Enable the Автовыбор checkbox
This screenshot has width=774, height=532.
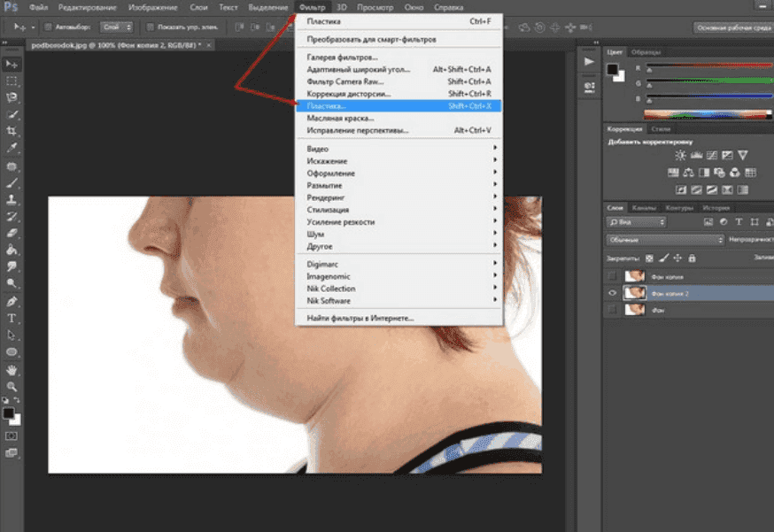coord(47,27)
